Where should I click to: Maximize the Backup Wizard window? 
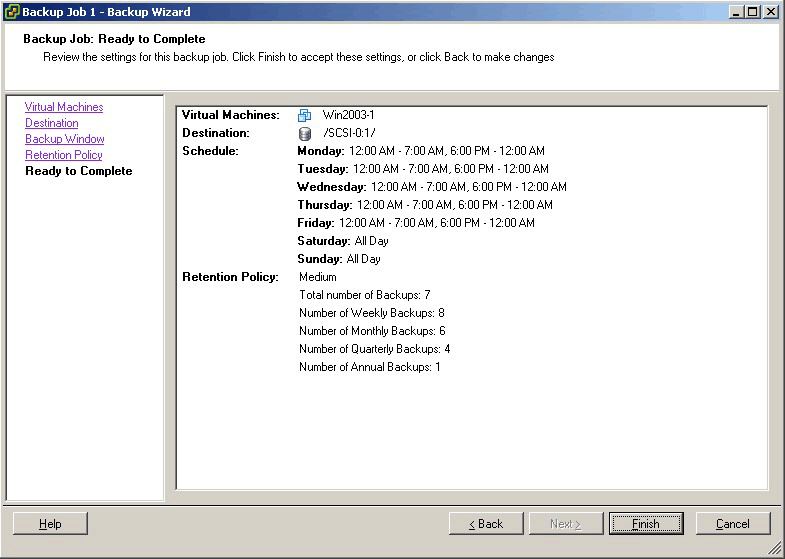tap(753, 12)
